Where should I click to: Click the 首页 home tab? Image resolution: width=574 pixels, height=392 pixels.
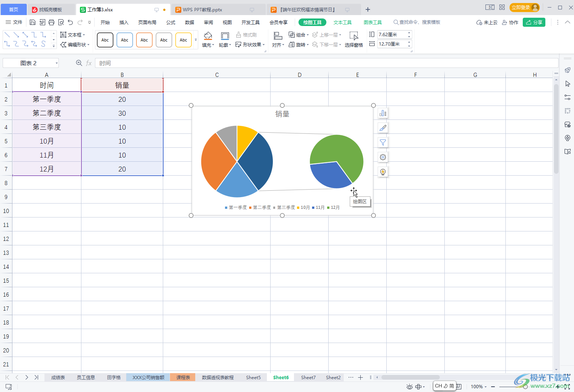click(x=14, y=9)
